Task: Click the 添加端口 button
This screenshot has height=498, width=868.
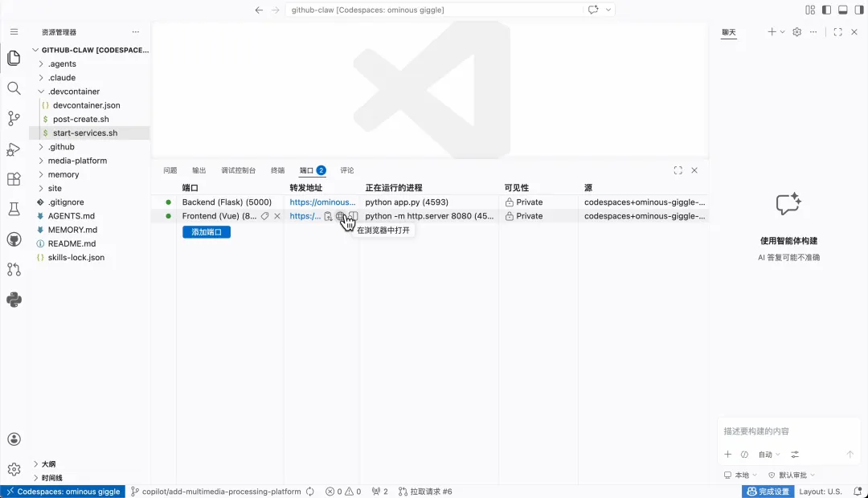Action: 207,231
